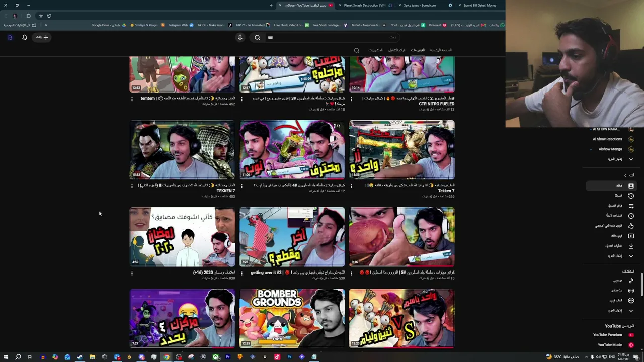The width and height of the screenshot is (644, 362).
Task: Open the أنت (You) section chevron
Action: click(625, 175)
